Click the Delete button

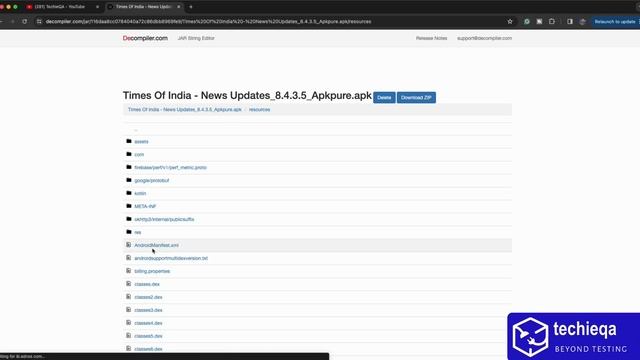pos(384,98)
